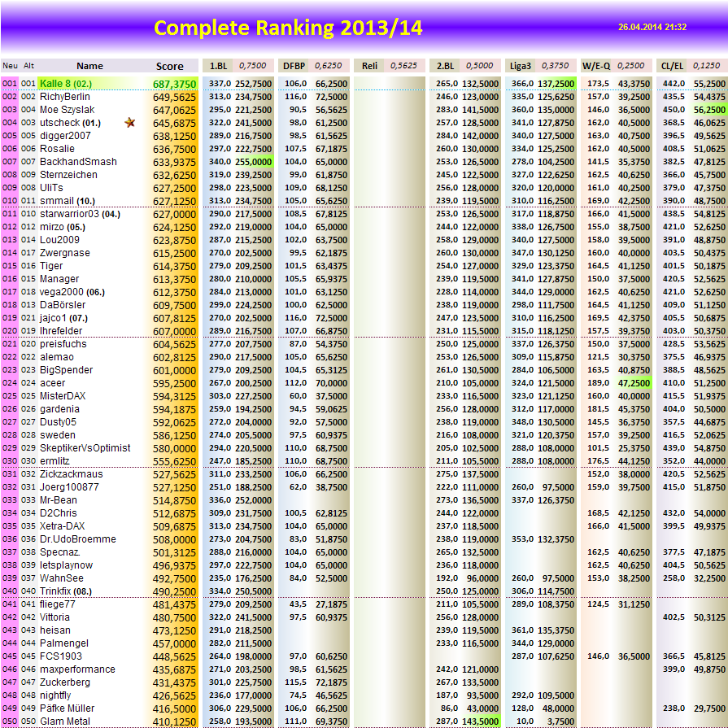Click the star icon next to utscheck

[130, 123]
